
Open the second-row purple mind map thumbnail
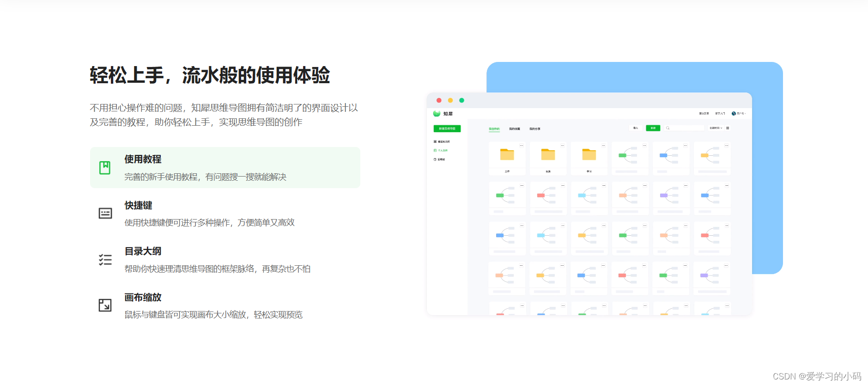click(671, 198)
